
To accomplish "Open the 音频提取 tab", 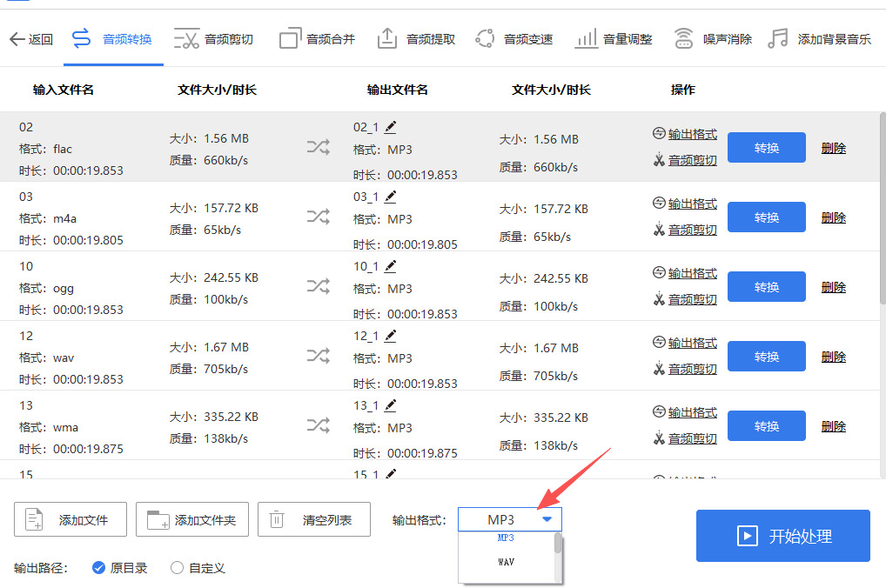I will point(416,39).
